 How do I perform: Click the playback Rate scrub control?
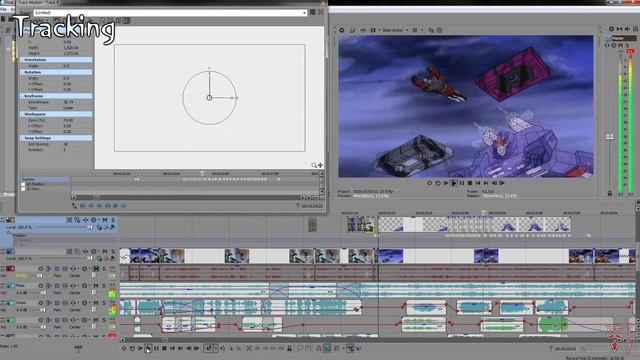click(x=78, y=347)
